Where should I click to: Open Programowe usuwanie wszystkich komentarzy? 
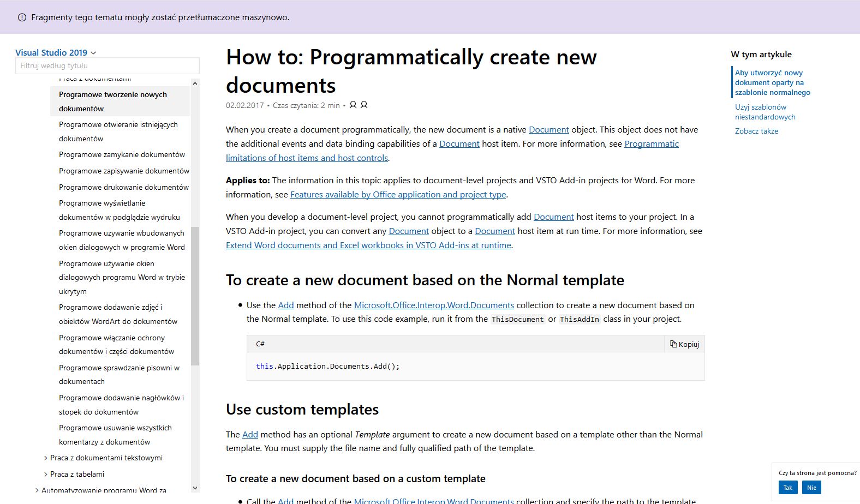(x=115, y=435)
